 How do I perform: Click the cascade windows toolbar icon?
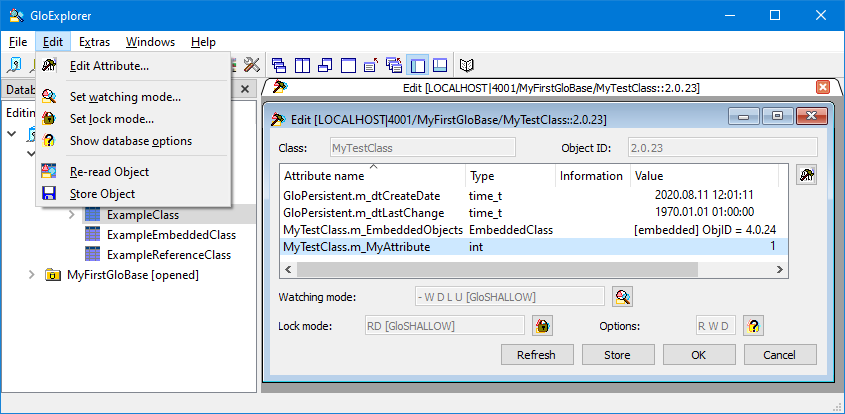(x=279, y=66)
